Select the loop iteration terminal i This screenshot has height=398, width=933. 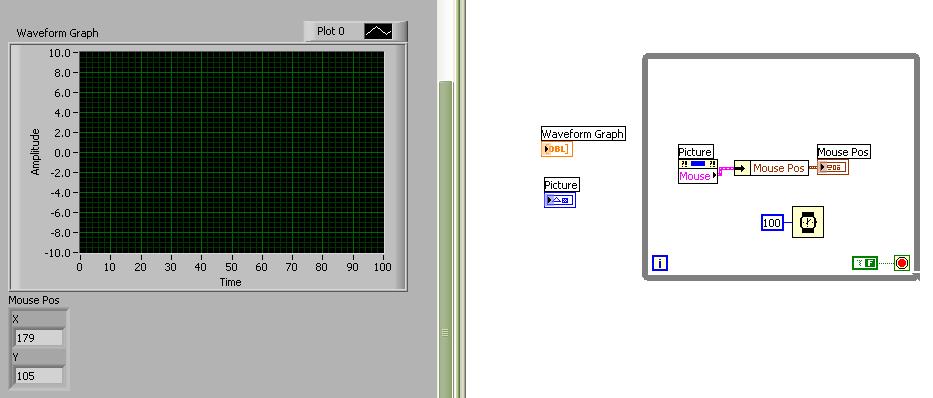coord(659,263)
